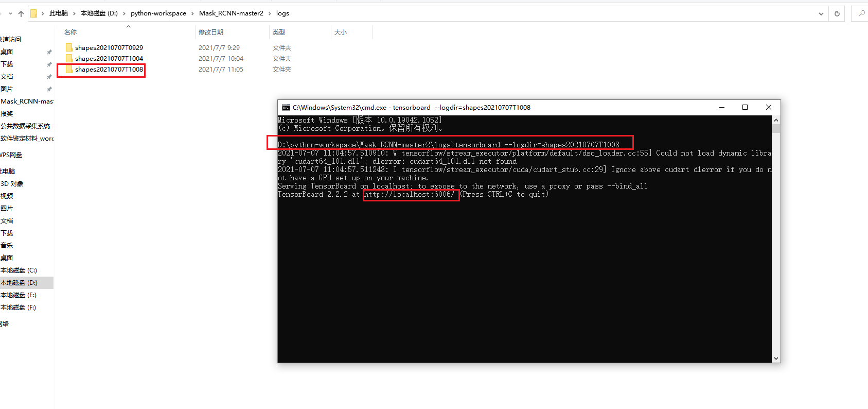Select 本地磁盘 (D:) in sidebar

(x=19, y=283)
